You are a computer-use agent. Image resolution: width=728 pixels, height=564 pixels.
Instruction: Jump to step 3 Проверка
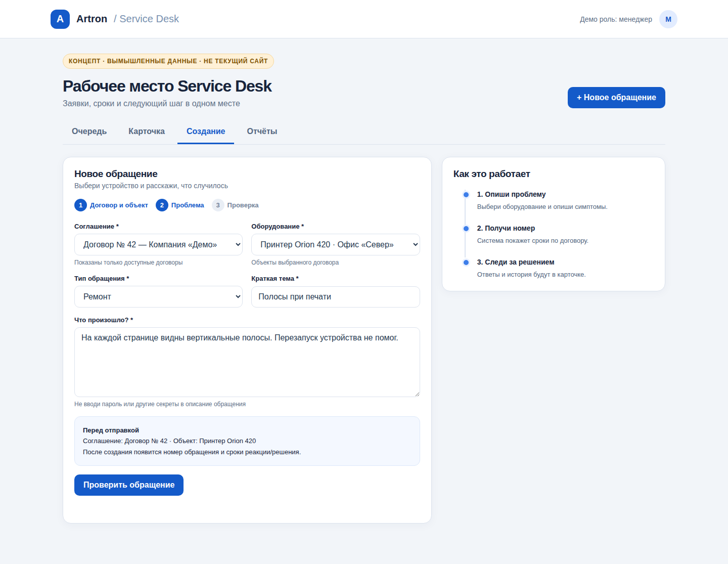point(235,205)
